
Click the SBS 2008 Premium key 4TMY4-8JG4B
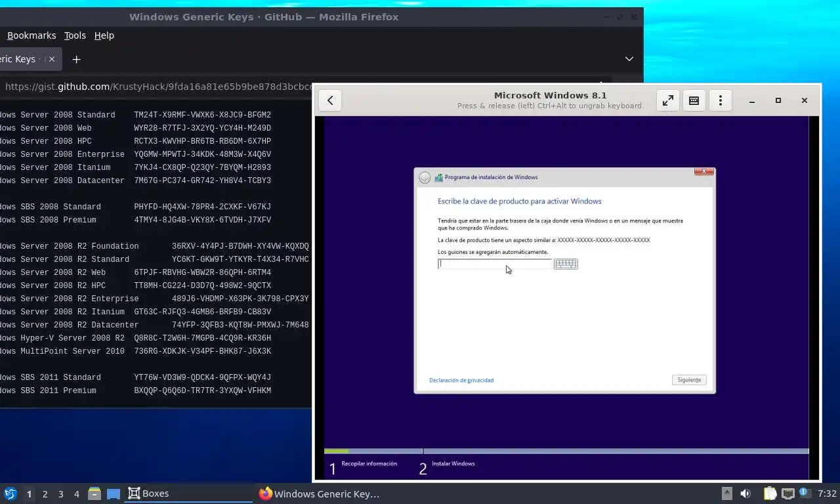coord(203,220)
